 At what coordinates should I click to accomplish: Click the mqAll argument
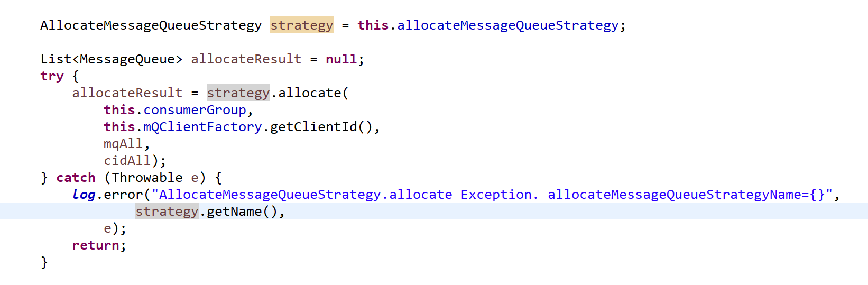pos(123,144)
